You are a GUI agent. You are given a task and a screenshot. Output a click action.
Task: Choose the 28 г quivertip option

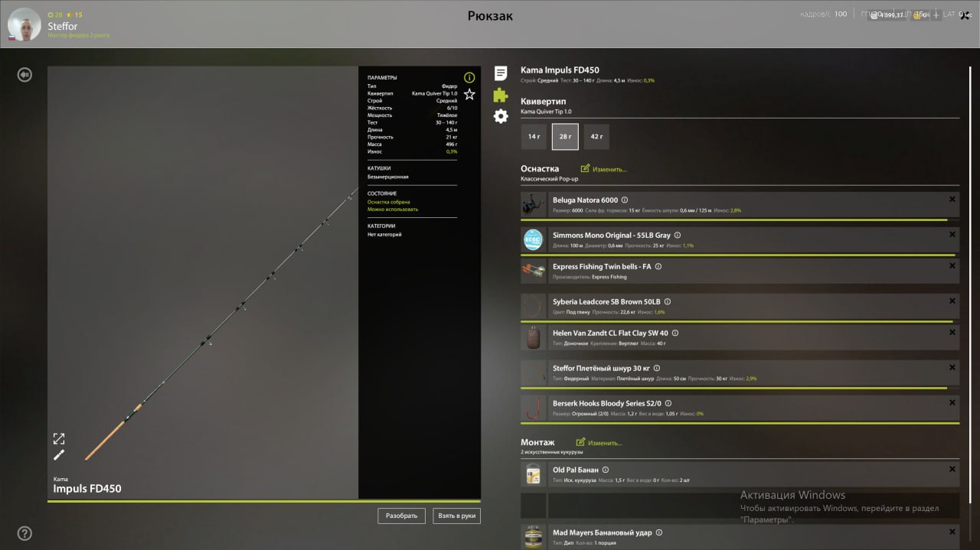[565, 137]
